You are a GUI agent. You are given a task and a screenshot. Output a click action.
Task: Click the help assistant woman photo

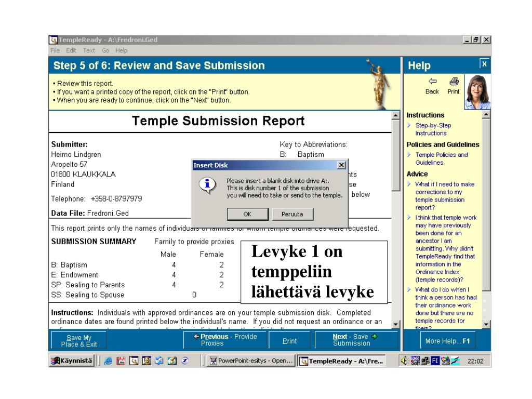click(477, 91)
